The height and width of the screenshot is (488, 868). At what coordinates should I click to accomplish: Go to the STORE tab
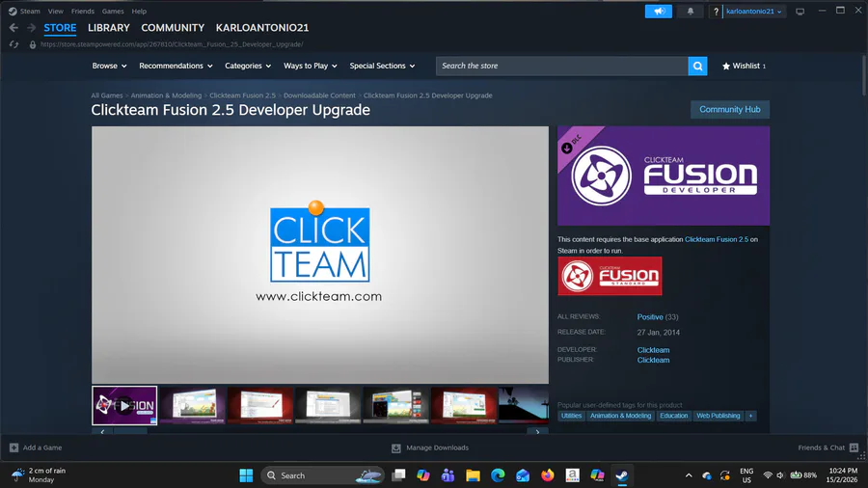pyautogui.click(x=60, y=28)
